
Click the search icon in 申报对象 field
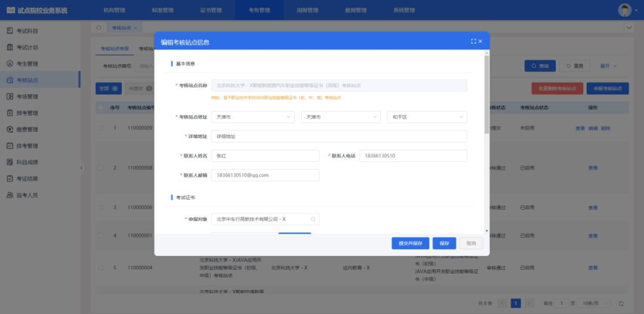tap(313, 219)
